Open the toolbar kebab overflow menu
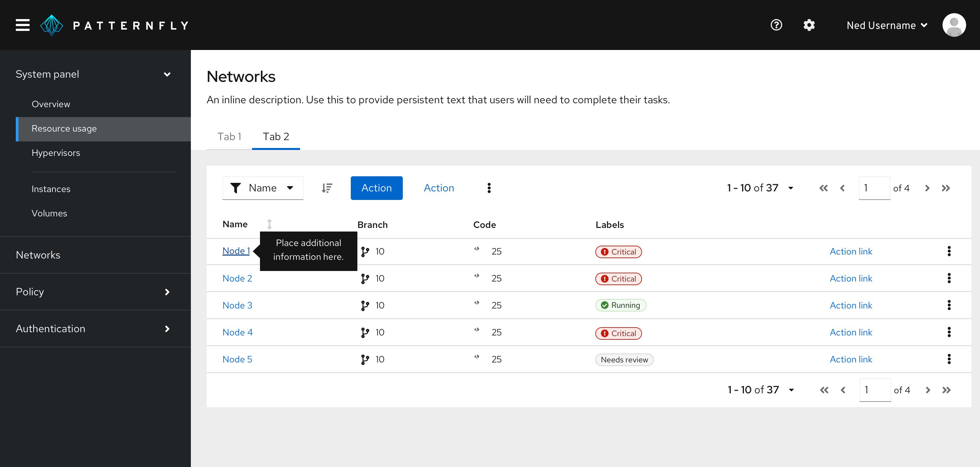This screenshot has width=980, height=467. coord(489,188)
